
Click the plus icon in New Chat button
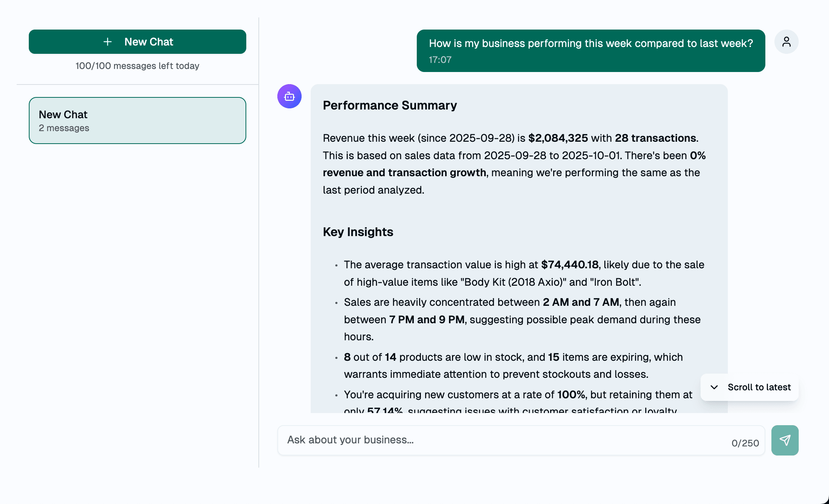pyautogui.click(x=108, y=42)
